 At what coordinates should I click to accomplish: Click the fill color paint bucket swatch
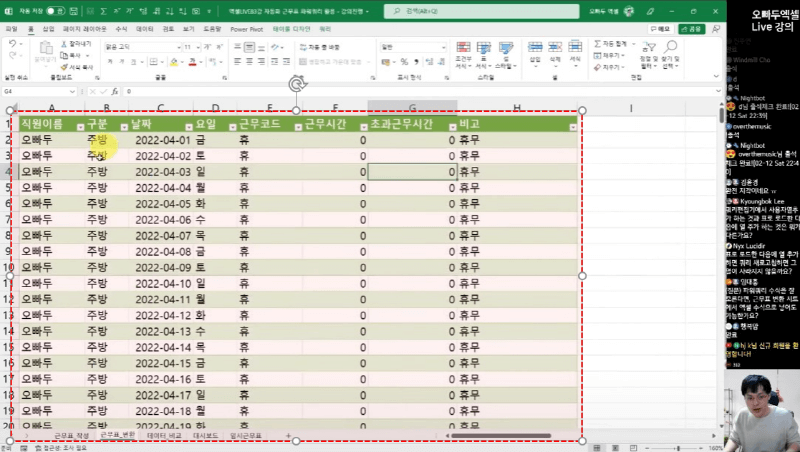click(174, 61)
